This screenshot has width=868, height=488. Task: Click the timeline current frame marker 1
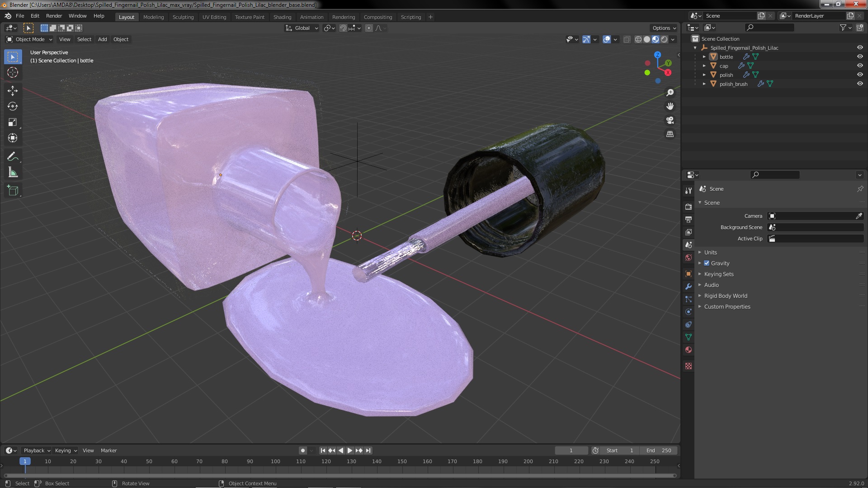[25, 461]
